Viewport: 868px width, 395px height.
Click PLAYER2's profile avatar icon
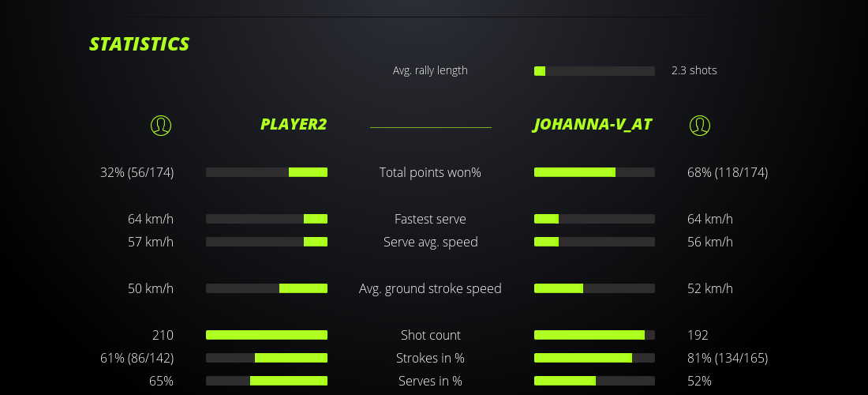(161, 125)
